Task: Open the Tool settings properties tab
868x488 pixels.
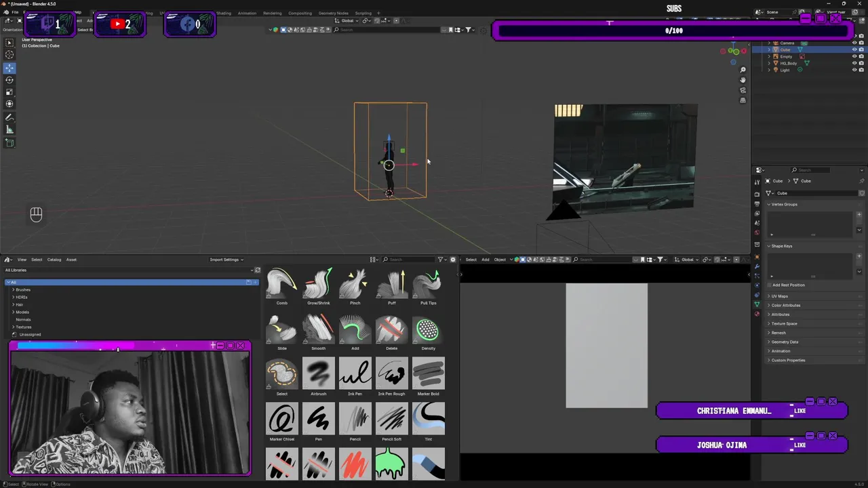Action: (x=757, y=182)
